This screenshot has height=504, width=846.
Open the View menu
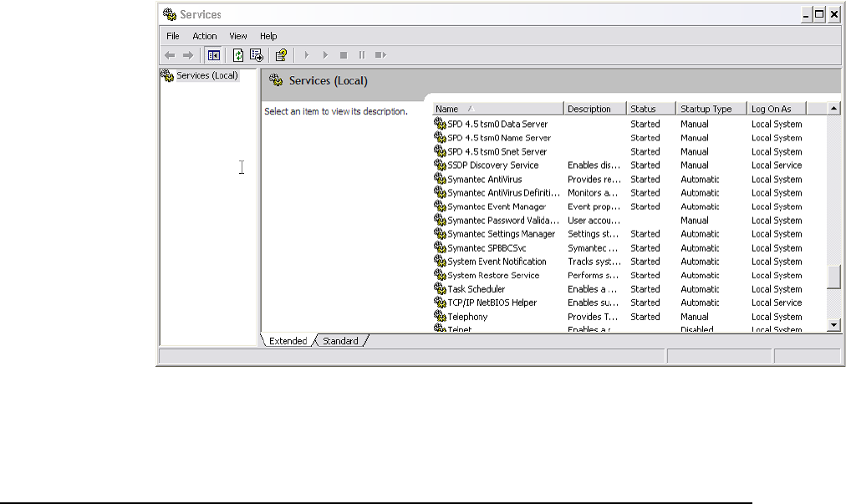tap(238, 36)
